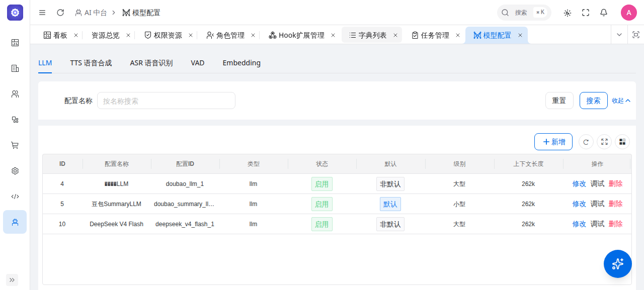The width and height of the screenshot is (644, 290).
Task: Switch to the Embedding tab
Action: 242,63
